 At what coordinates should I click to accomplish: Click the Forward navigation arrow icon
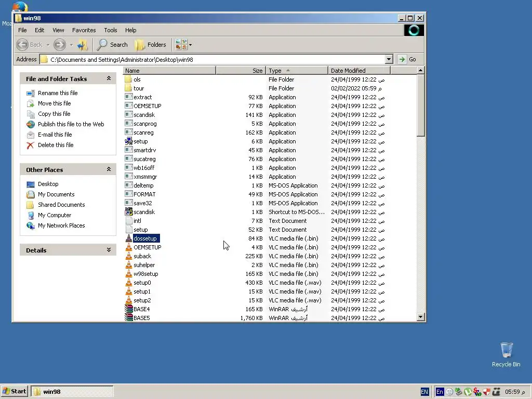pyautogui.click(x=60, y=45)
